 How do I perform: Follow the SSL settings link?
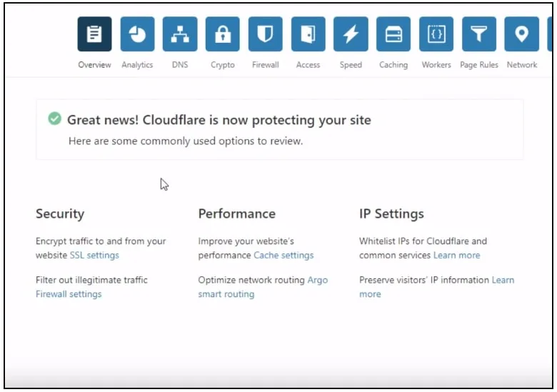tap(94, 256)
